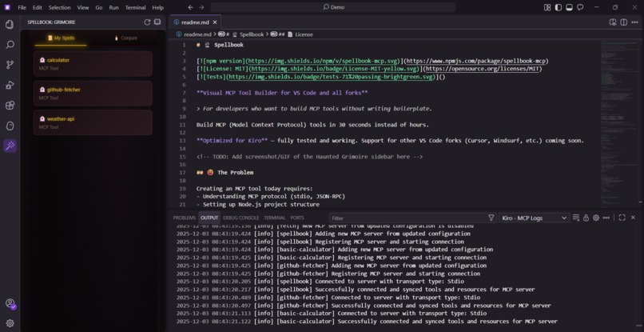Open the Explorer view in activity bar
The image size is (644, 332).
[10, 25]
